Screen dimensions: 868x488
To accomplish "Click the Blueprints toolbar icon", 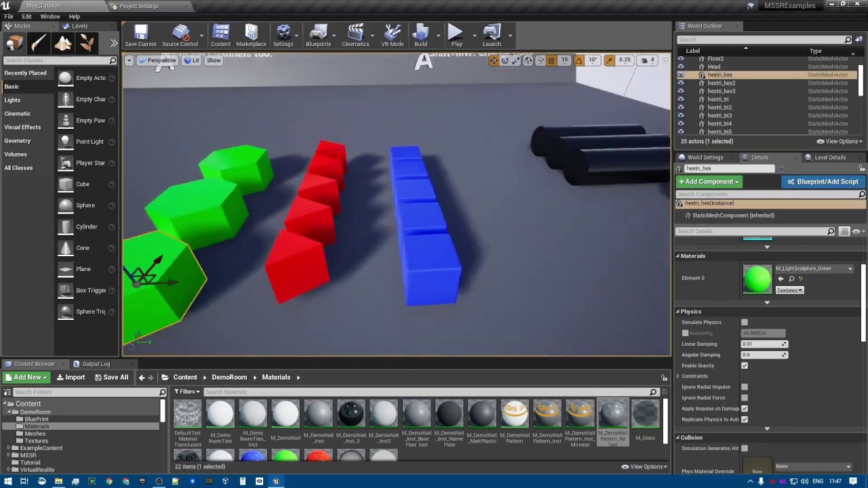I will pos(318,35).
